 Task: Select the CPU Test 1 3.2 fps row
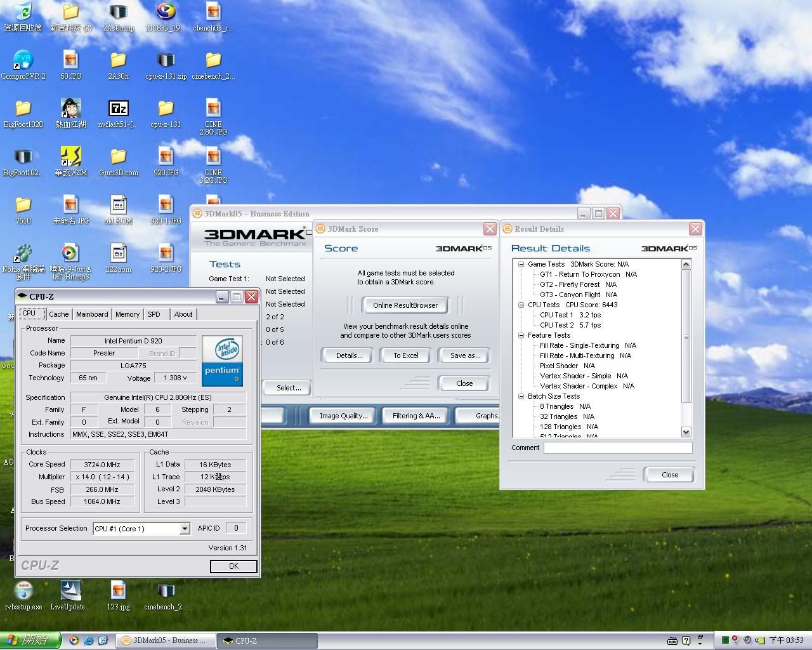click(x=570, y=315)
